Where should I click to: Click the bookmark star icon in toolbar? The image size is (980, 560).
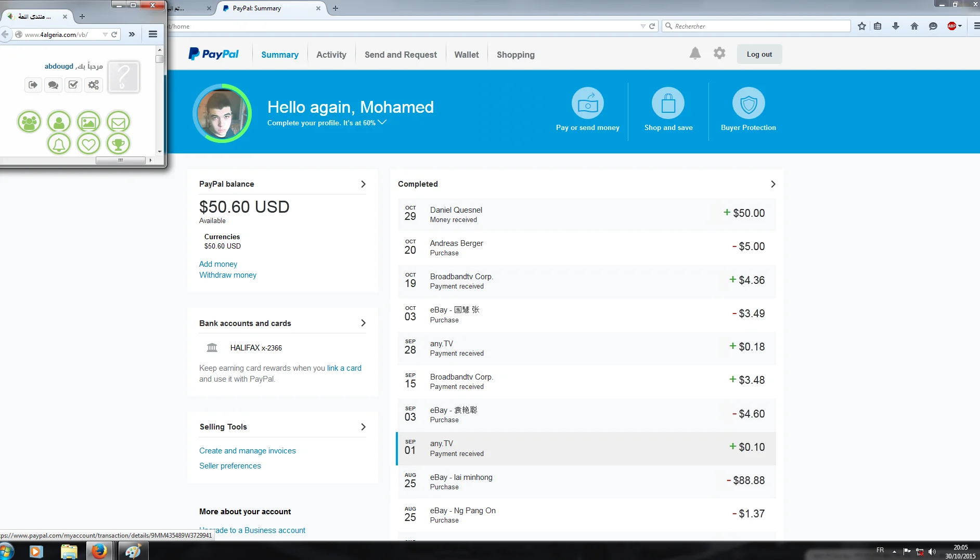tap(862, 26)
